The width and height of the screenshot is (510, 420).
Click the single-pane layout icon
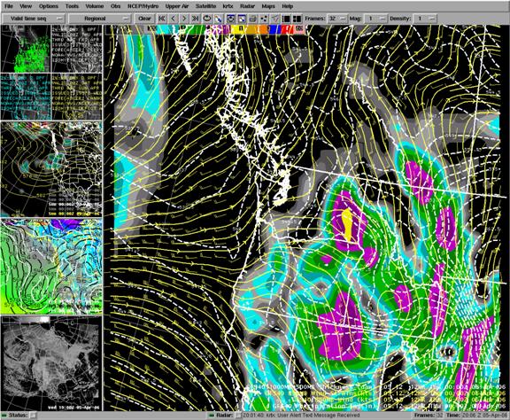point(286,19)
